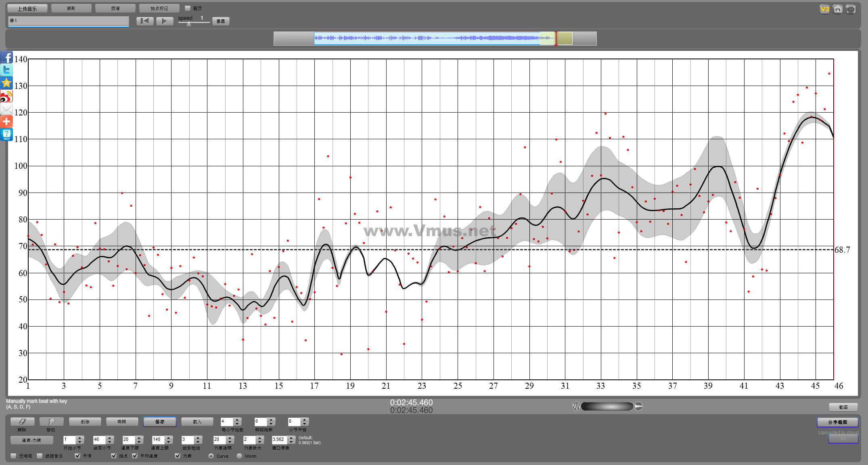Enable the 翻页 page-flip checkbox

click(188, 8)
